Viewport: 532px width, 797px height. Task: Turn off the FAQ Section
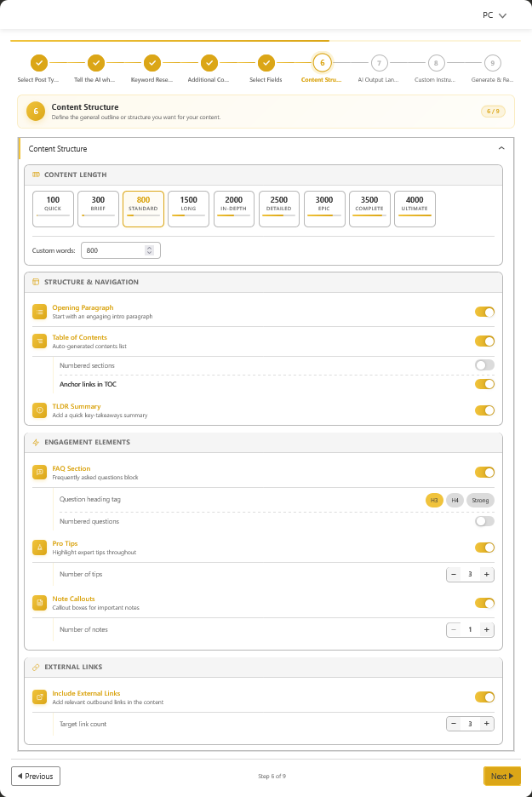click(484, 472)
